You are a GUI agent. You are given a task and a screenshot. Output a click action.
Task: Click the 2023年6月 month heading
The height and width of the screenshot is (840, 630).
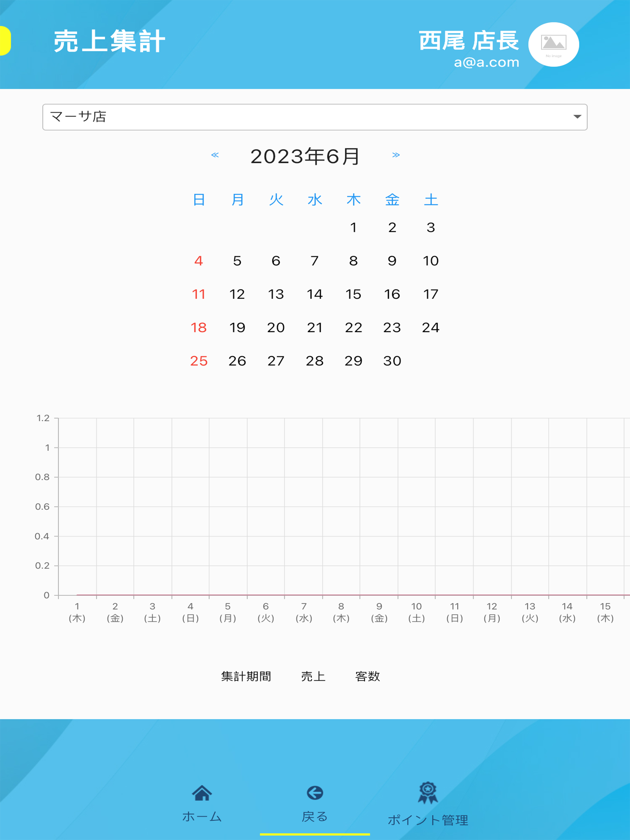point(305,156)
